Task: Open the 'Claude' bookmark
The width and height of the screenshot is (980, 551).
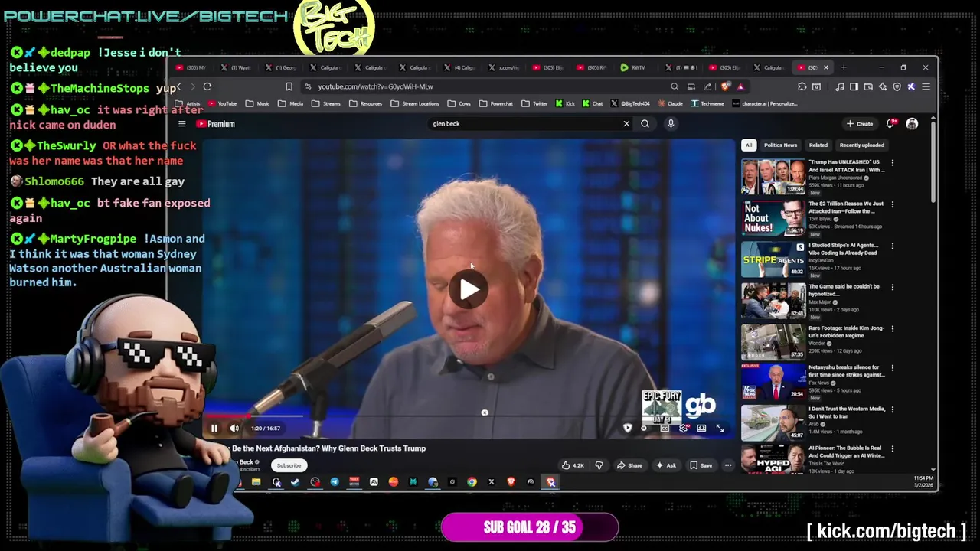Action: point(670,103)
